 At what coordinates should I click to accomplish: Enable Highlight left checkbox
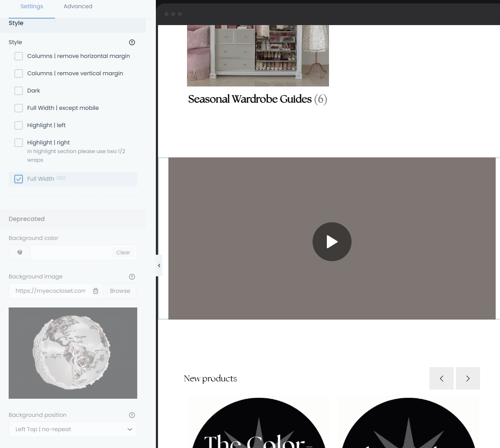point(19,125)
